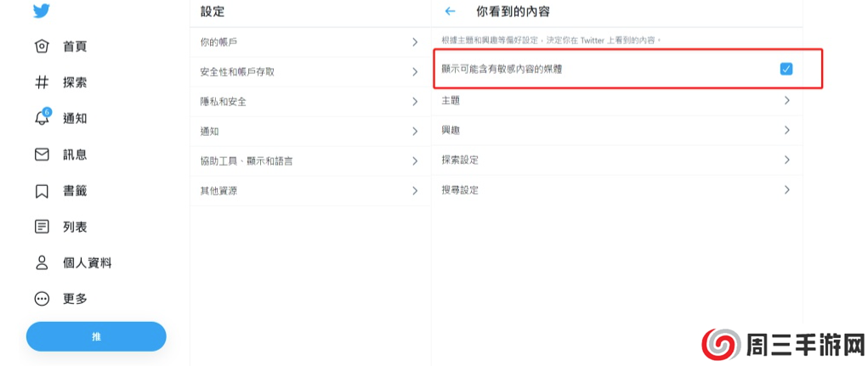Open 探索設定 in content preferences
Image resolution: width=868 pixels, height=366 pixels.
click(616, 160)
